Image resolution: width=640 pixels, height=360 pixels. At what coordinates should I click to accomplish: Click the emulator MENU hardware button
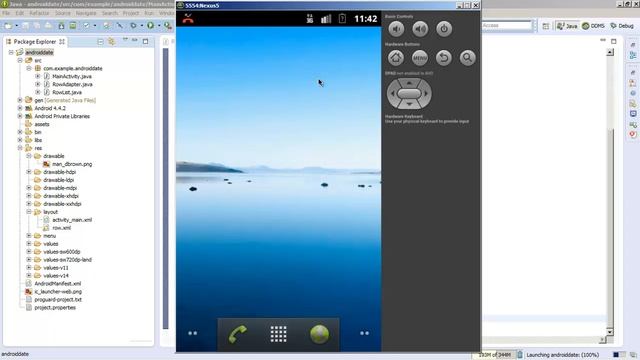[x=420, y=58]
